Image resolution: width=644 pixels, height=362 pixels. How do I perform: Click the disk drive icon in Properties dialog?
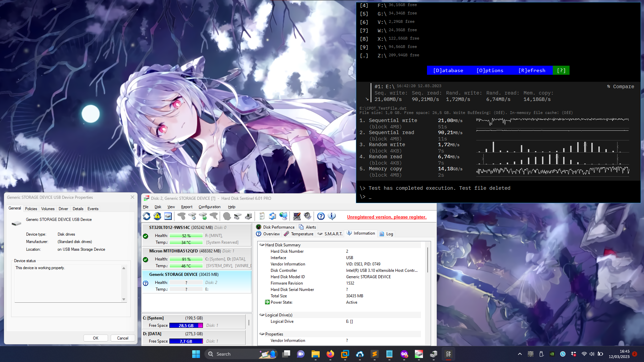(x=16, y=223)
